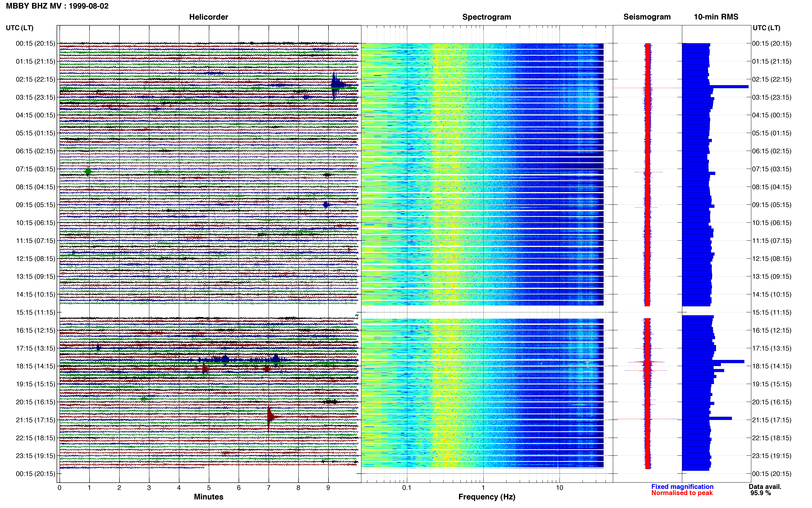
Task: Click 'UTC (LT)' header beside the RMS panel
Action: 766,28
